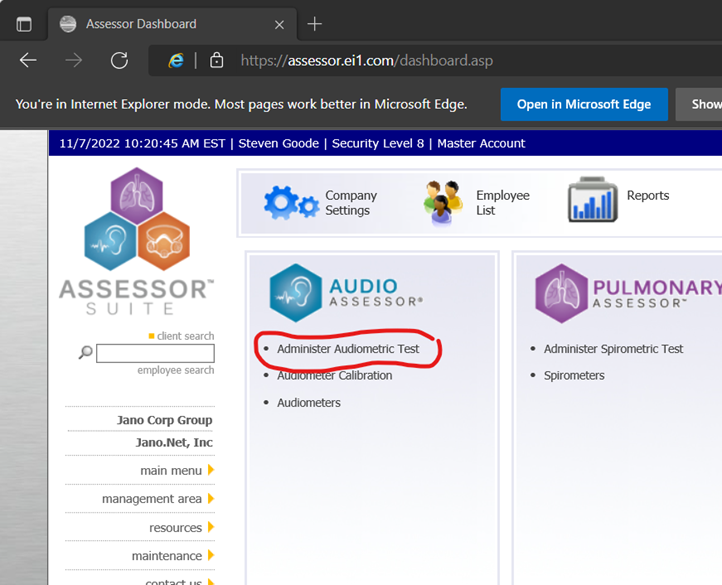
Task: Open the Spirometers link
Action: (574, 375)
